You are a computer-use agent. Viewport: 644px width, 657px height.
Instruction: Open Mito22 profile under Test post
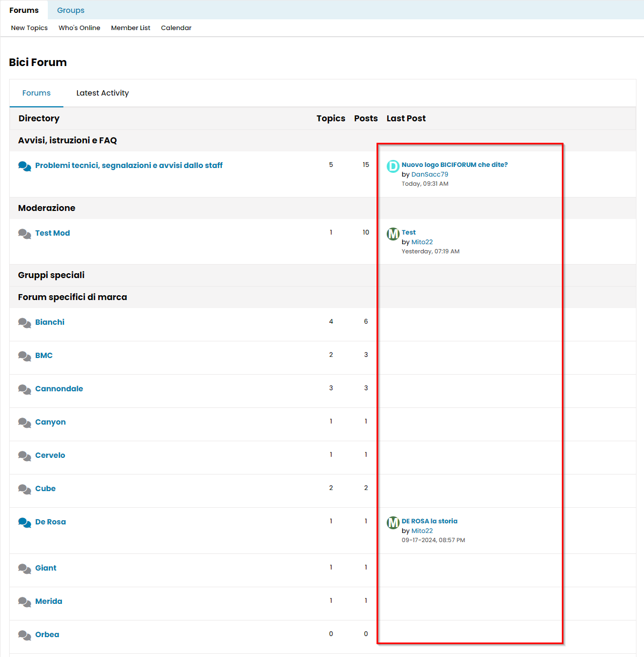(x=422, y=242)
